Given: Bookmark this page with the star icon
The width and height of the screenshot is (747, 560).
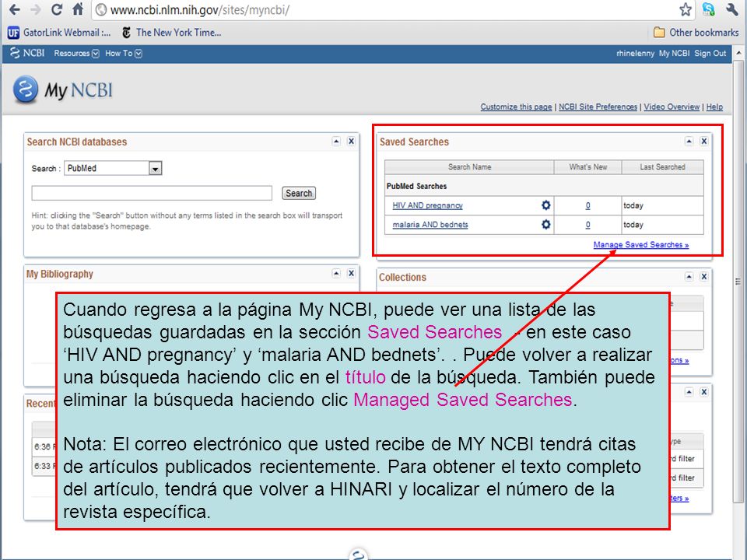Looking at the screenshot, I should [685, 9].
